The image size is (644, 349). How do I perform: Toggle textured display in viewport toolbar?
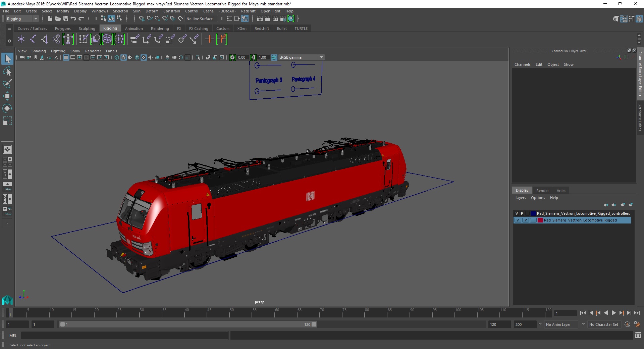pyautogui.click(x=144, y=57)
